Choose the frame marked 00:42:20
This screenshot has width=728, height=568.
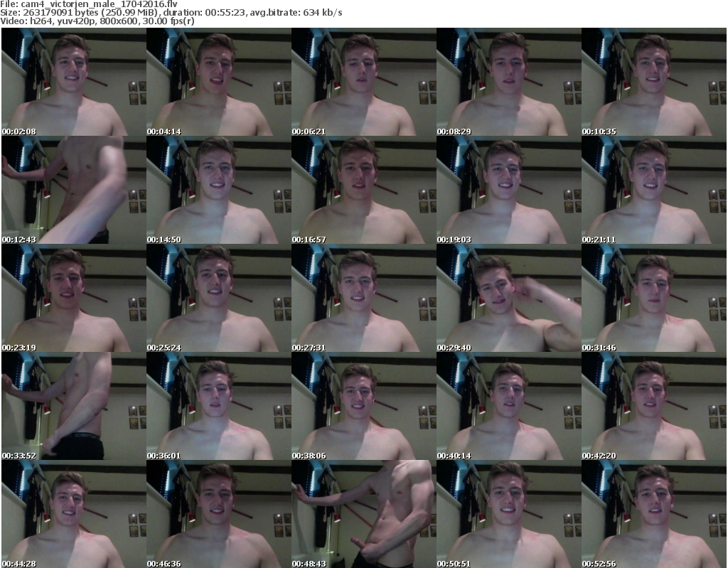pos(654,406)
